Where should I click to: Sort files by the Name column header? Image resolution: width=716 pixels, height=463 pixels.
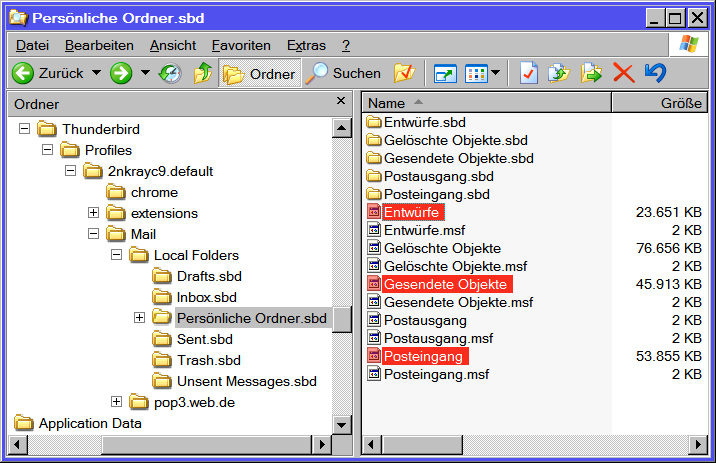480,103
